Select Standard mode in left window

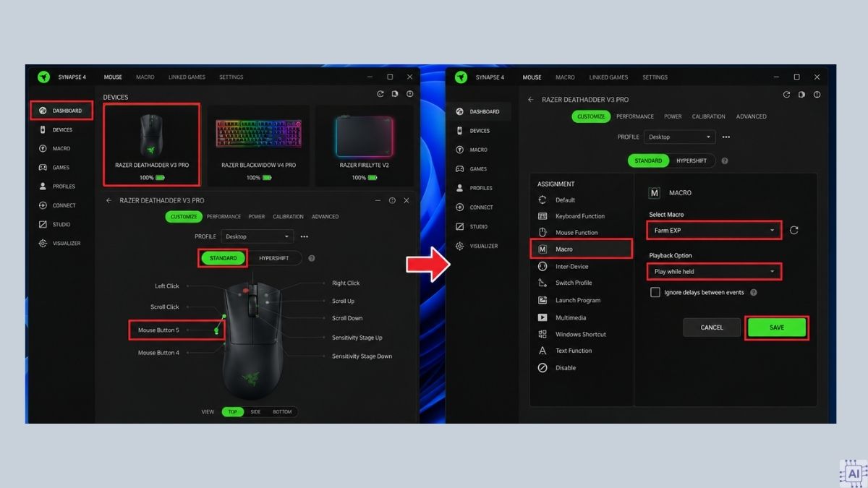(x=223, y=258)
